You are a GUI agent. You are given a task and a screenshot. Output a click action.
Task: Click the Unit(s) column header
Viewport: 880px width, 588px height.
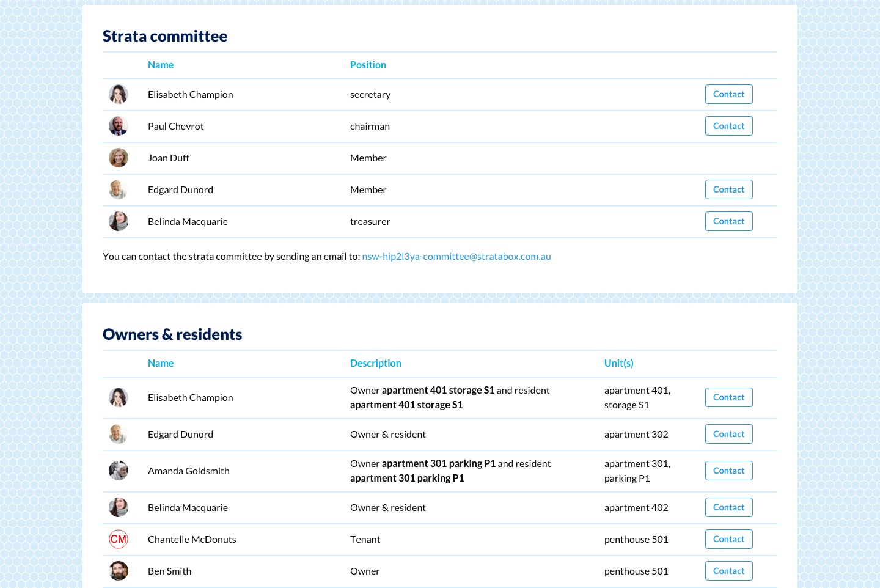[618, 363]
